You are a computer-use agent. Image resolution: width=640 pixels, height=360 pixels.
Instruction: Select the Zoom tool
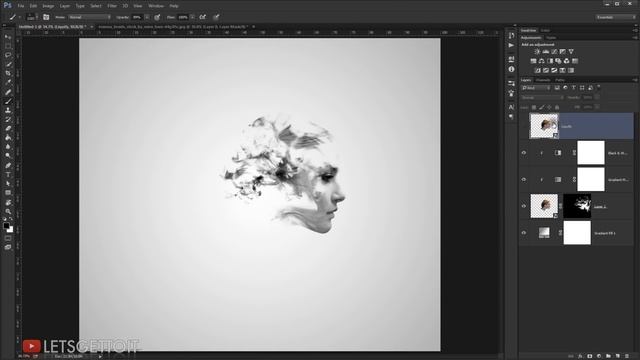point(8,211)
